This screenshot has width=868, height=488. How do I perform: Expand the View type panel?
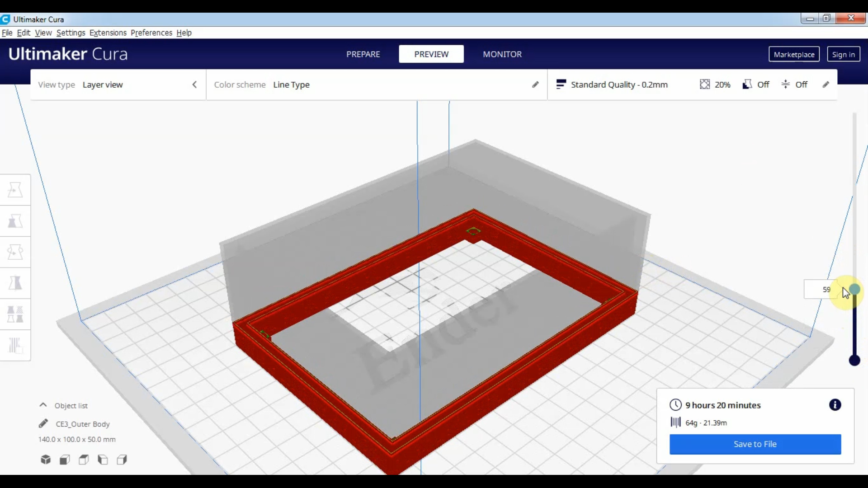(x=194, y=84)
